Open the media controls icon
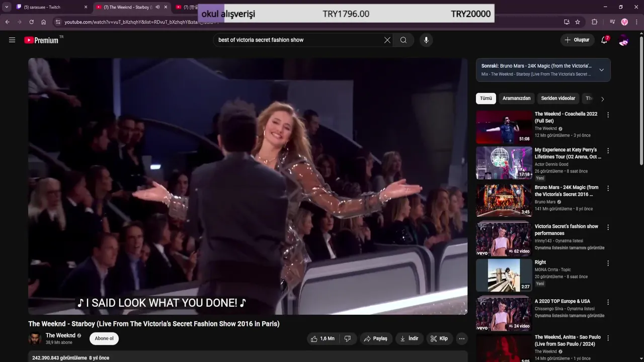Screen dimensions: 644x362 (612, 22)
